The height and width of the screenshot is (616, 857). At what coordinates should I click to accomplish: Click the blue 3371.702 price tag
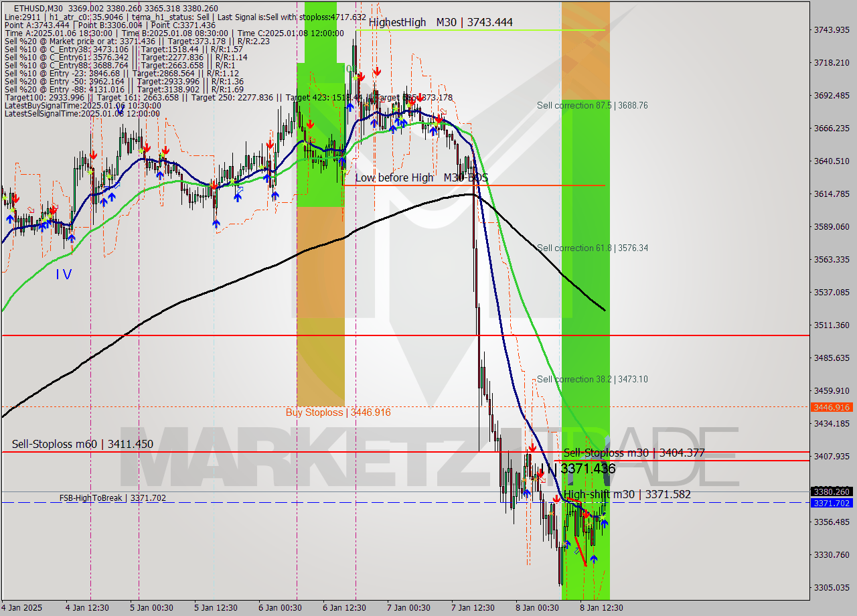[830, 503]
